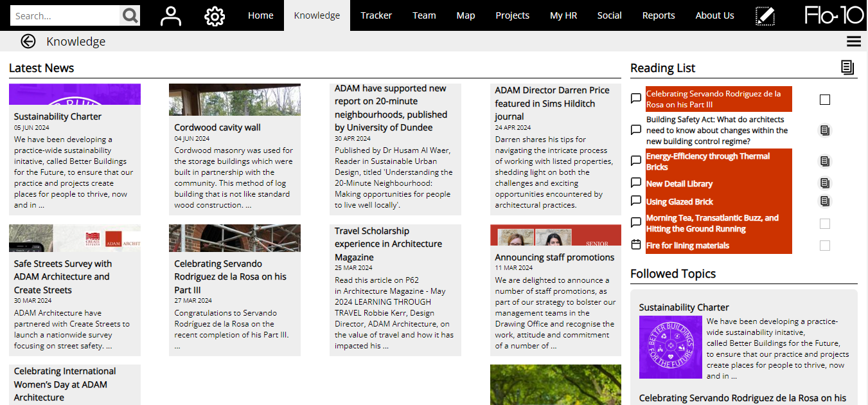Click comment icon beside Morning Tea item
Viewport: 868px width, 405px height.
[636, 223]
